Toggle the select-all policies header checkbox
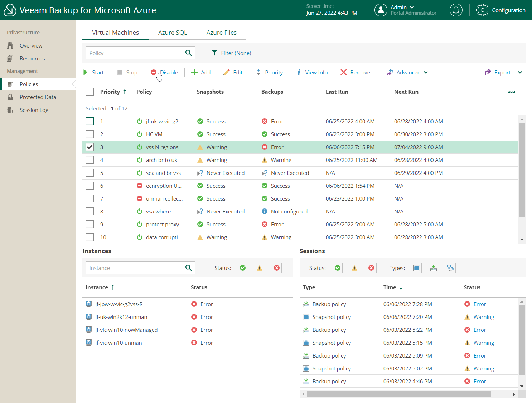This screenshot has height=403, width=532. click(90, 92)
